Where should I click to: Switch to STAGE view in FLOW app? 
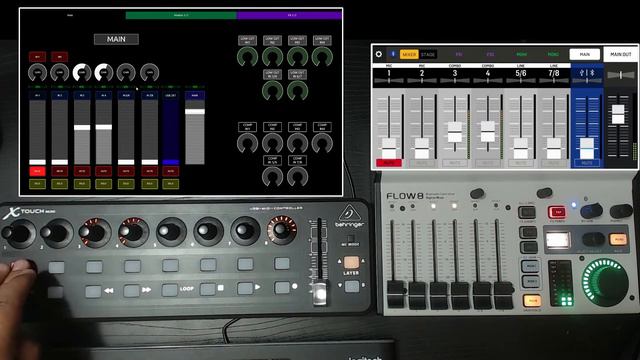coord(428,54)
